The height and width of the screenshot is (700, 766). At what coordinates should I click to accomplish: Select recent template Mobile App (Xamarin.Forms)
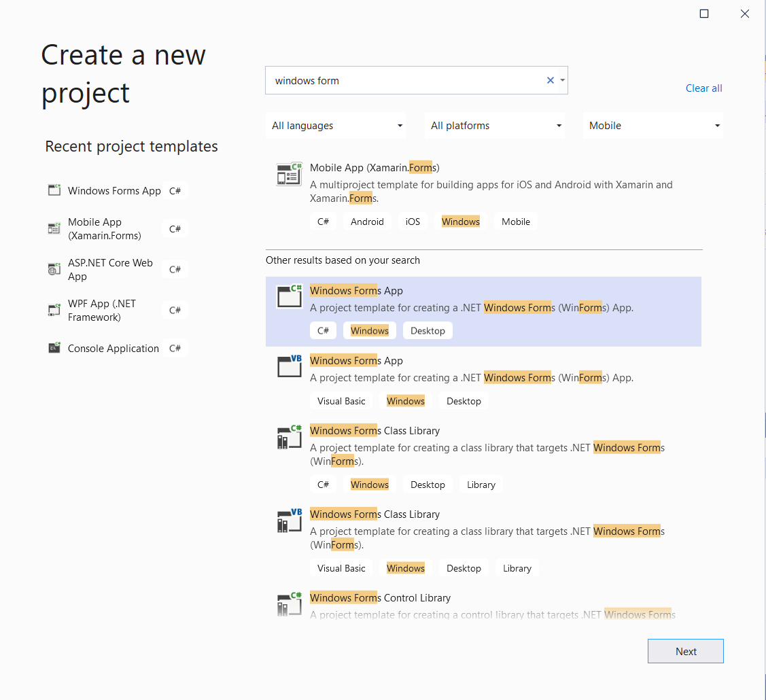point(105,228)
